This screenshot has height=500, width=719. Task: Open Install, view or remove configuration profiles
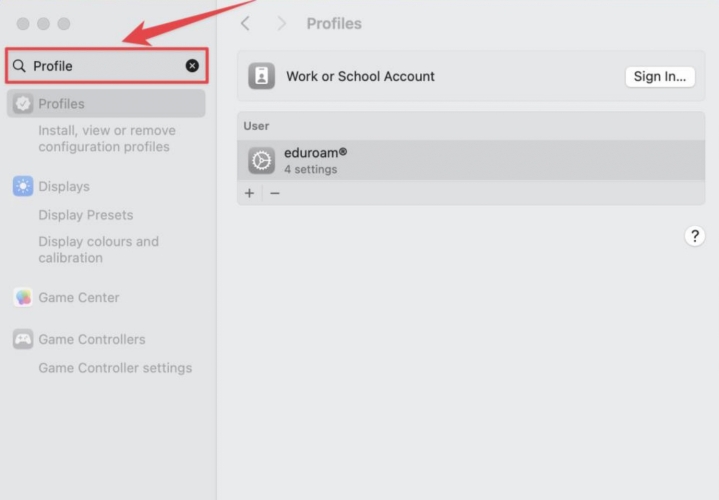(107, 139)
